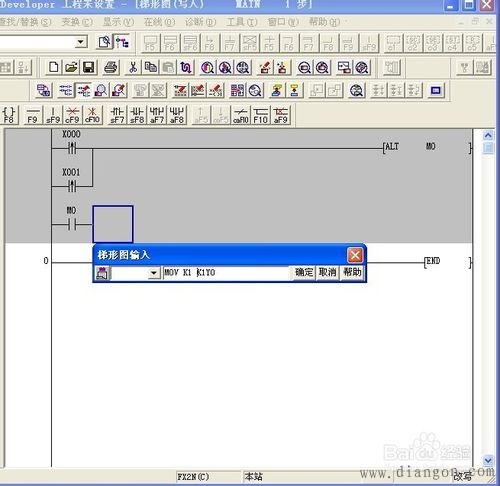
Task: Click the F10 draw line icon
Action: pyautogui.click(x=261, y=115)
